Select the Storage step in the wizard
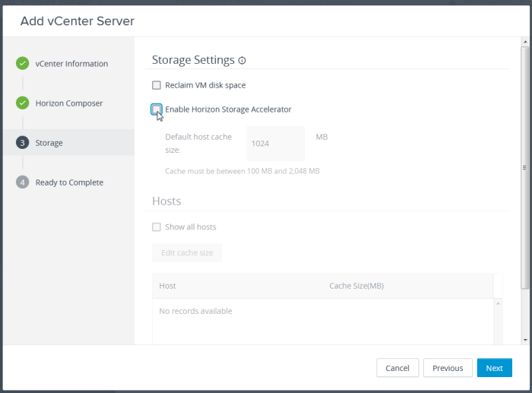The width and height of the screenshot is (532, 393). point(69,143)
